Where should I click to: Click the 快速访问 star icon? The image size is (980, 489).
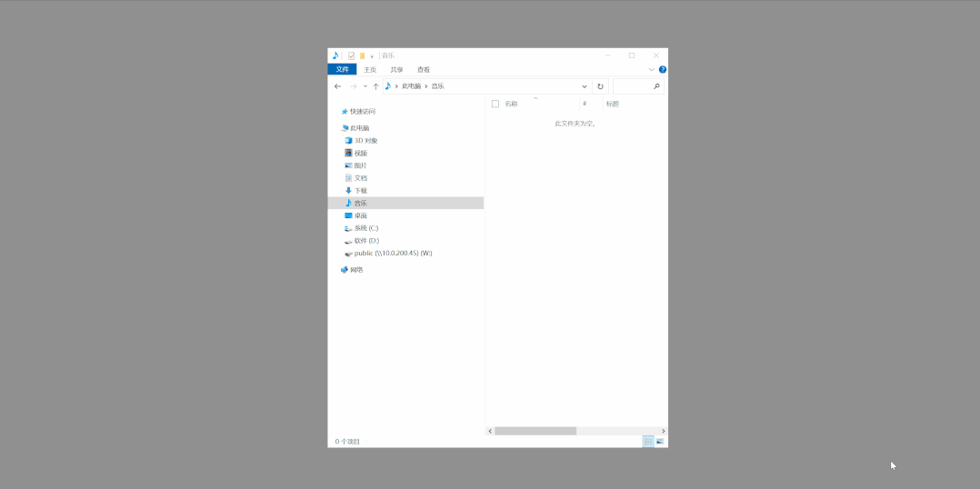pos(345,112)
